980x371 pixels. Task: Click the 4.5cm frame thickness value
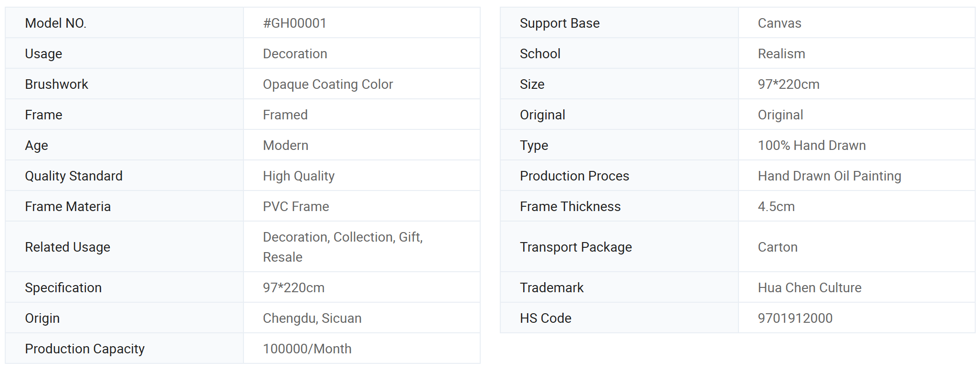coord(776,206)
